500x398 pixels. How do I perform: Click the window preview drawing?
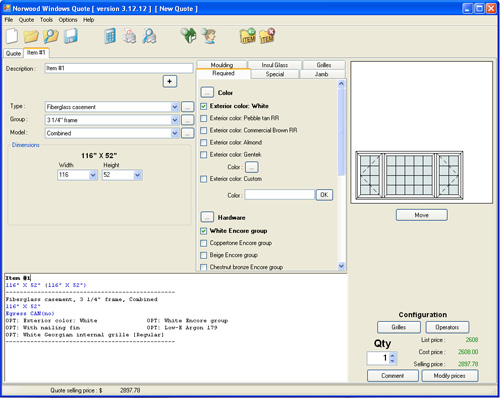409,175
